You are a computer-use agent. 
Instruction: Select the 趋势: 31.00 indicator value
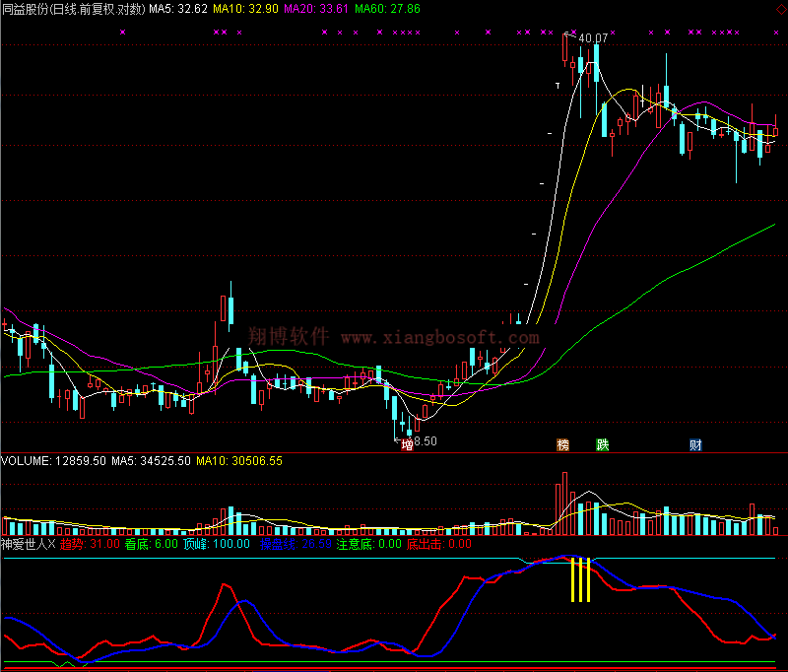[x=90, y=544]
